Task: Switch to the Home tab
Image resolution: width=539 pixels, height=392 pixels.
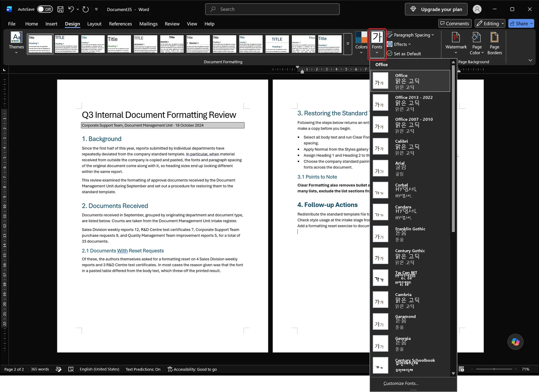Action: point(32,24)
